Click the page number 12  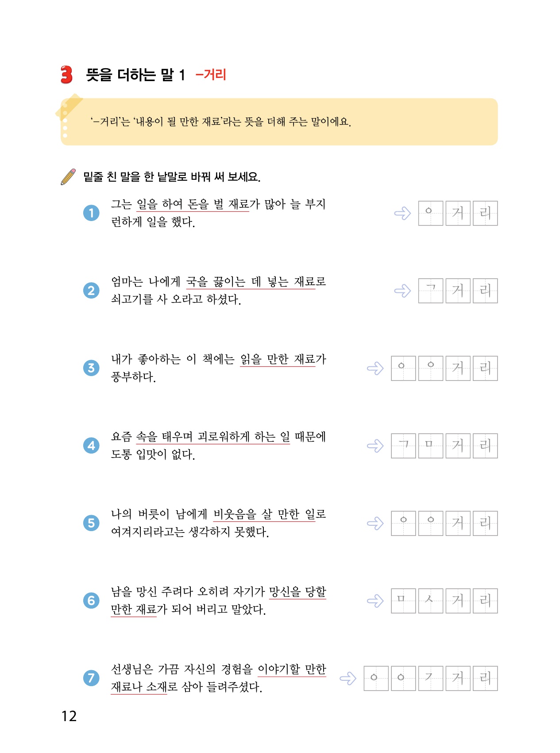tap(69, 716)
